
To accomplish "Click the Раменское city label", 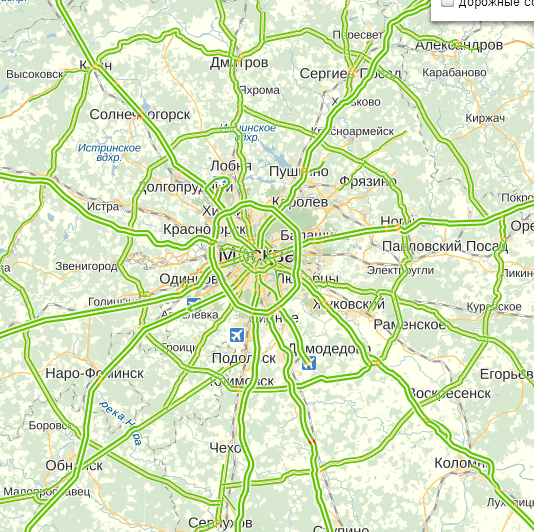I will point(409,325).
